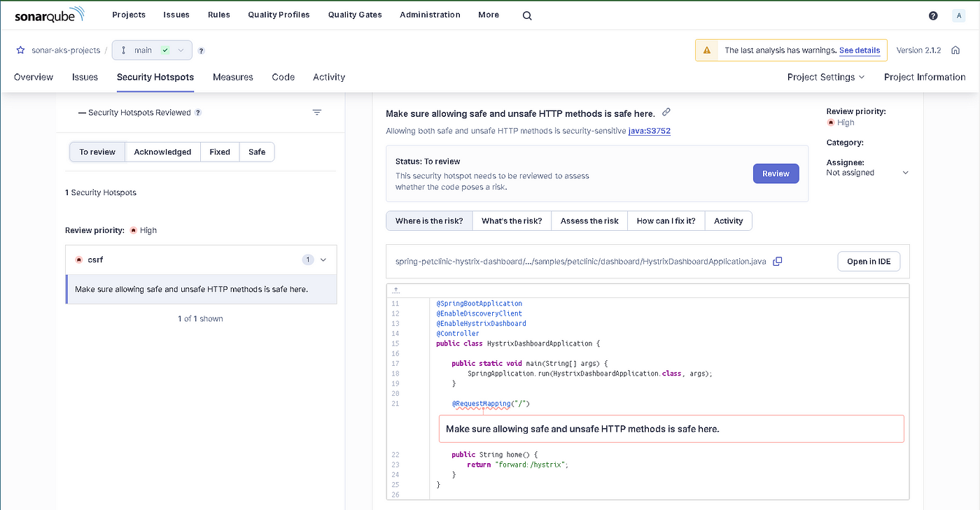Switch to the Code tab
Viewport: 980px width, 510px height.
283,77
